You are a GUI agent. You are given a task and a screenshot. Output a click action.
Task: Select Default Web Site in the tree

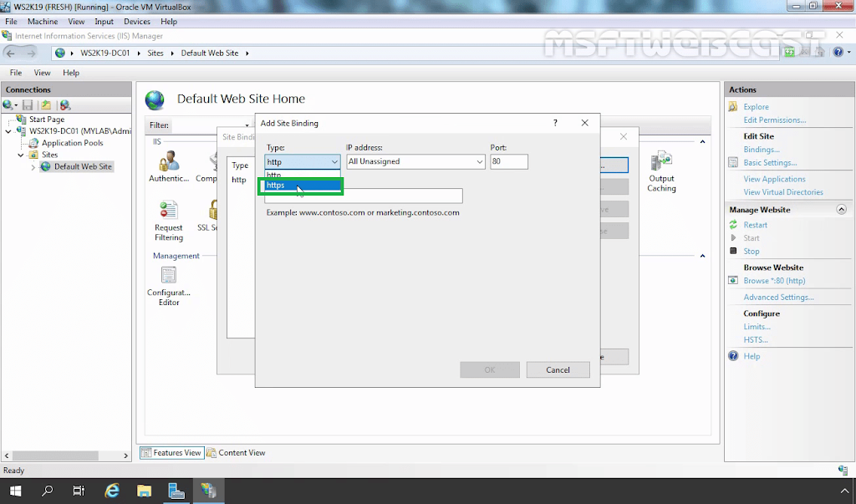point(83,166)
